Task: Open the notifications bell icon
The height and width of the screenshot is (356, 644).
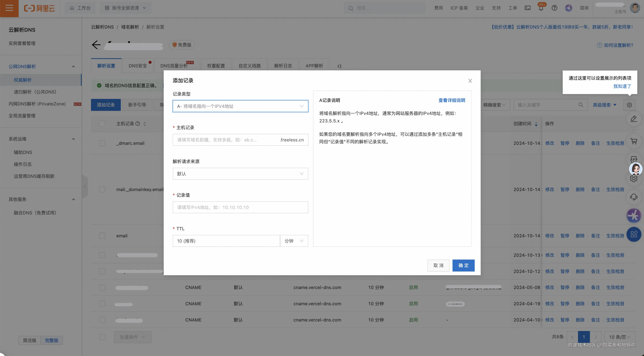Action: 541,8
